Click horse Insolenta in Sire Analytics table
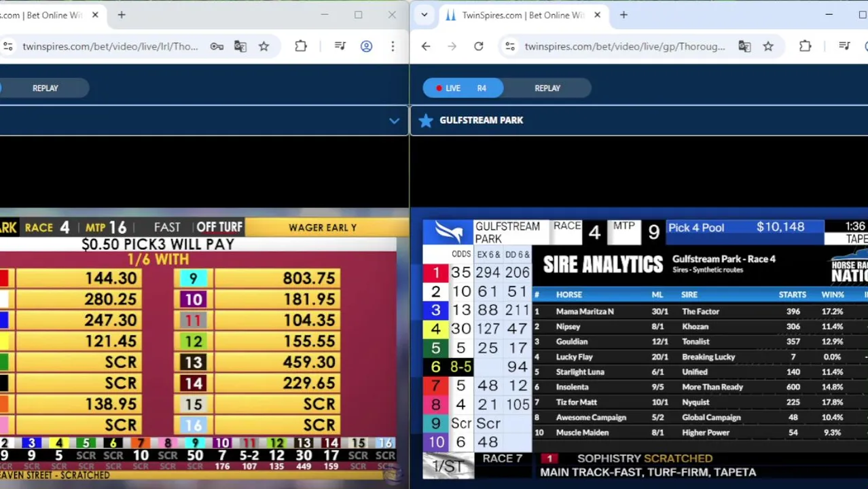868x489 pixels. [573, 387]
